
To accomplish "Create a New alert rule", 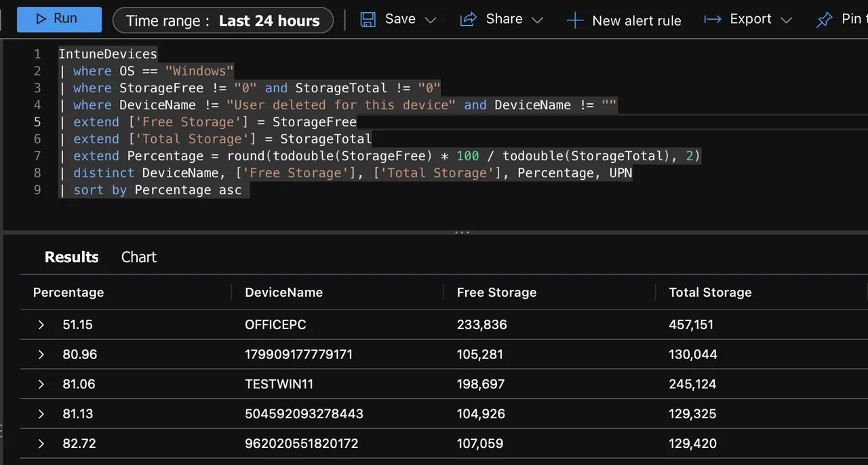I will click(x=624, y=20).
